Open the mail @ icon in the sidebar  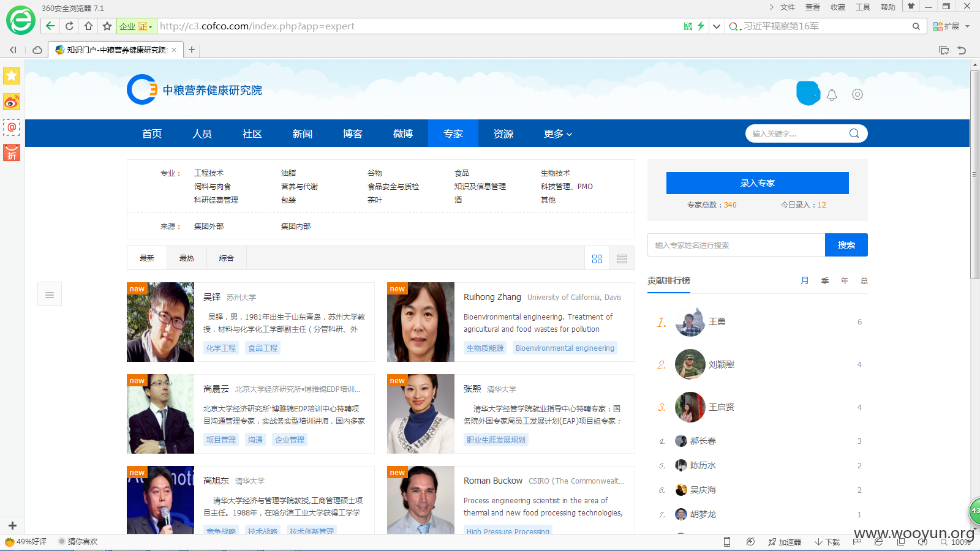[x=12, y=127]
